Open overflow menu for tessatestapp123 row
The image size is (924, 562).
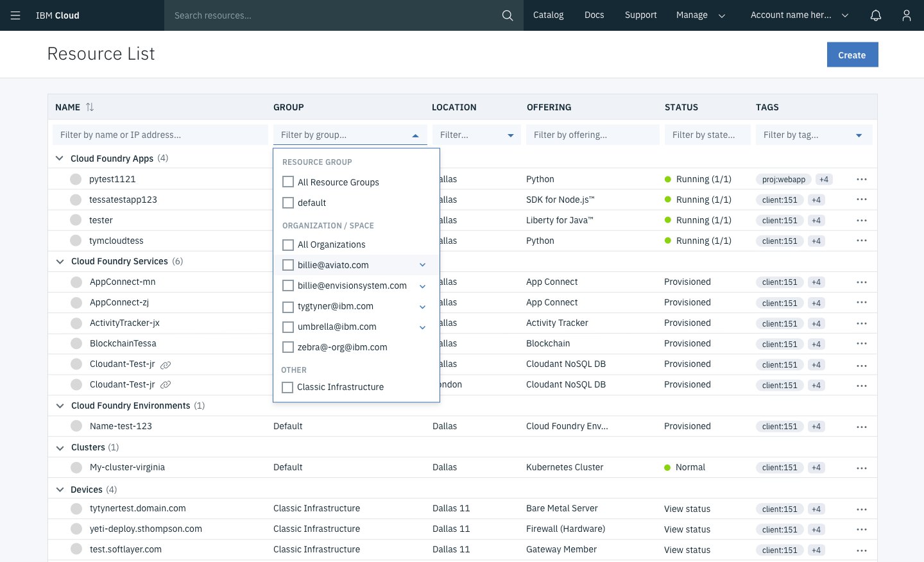(862, 200)
